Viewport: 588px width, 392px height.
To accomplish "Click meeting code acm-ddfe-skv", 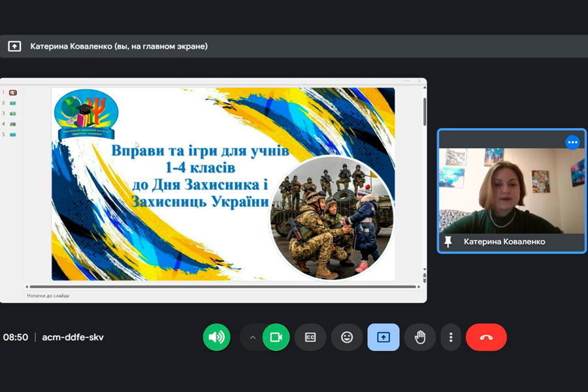I will point(73,337).
